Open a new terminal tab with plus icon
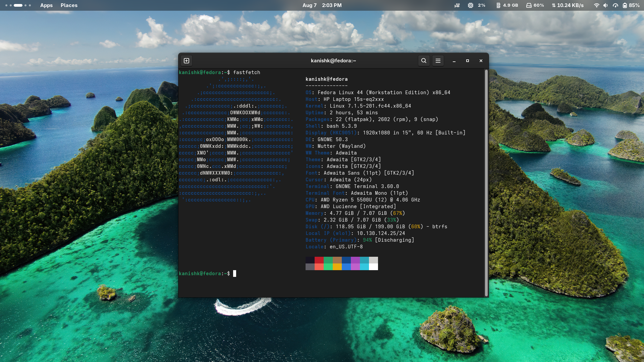The height and width of the screenshot is (362, 644). (x=186, y=61)
